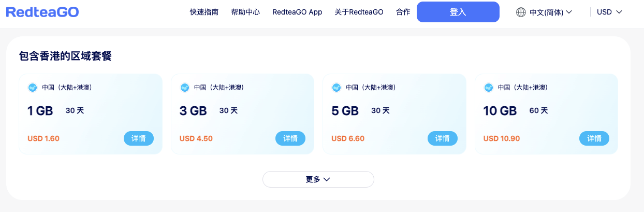Click the China map icon on 1 GB plan
Viewport: 644px width, 212px height.
coord(32,88)
